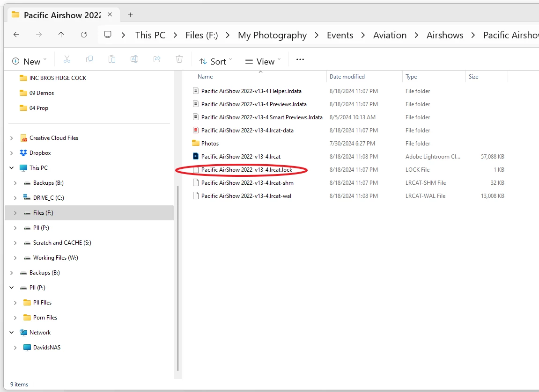Add a new tab with plus button
Screen dimensions: 539x392
(130, 15)
